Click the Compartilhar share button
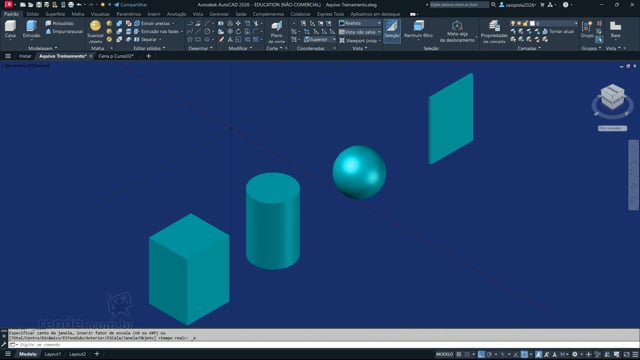The width and height of the screenshot is (640, 360). click(x=131, y=4)
